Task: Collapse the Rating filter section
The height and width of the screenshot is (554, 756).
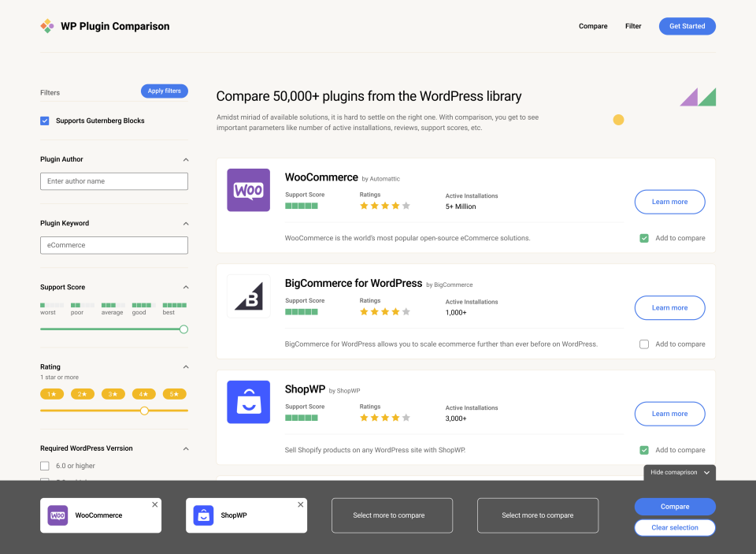Action: (186, 366)
